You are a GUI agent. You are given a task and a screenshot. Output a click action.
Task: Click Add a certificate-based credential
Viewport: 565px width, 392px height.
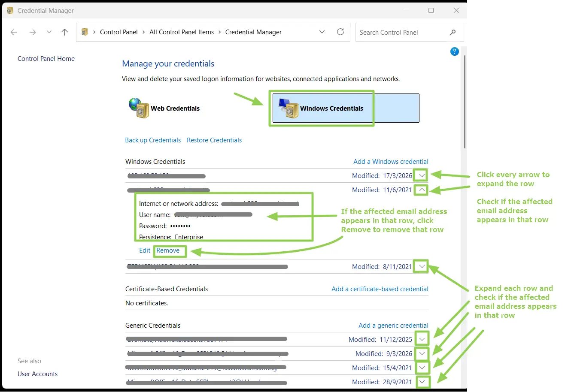[x=380, y=289]
